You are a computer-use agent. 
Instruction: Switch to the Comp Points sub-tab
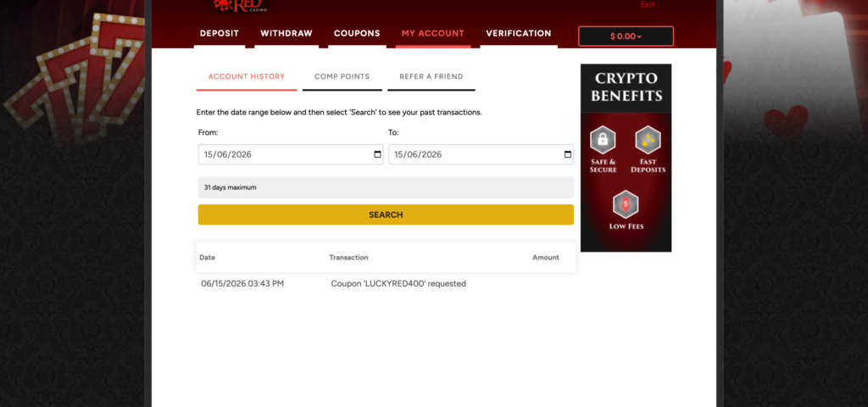342,77
